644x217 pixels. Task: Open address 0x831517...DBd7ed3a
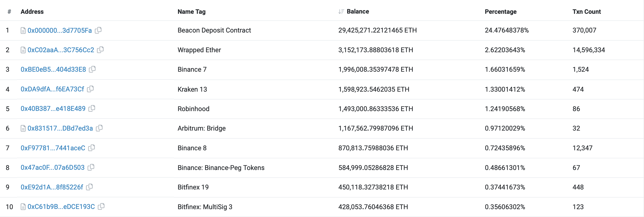[60, 128]
